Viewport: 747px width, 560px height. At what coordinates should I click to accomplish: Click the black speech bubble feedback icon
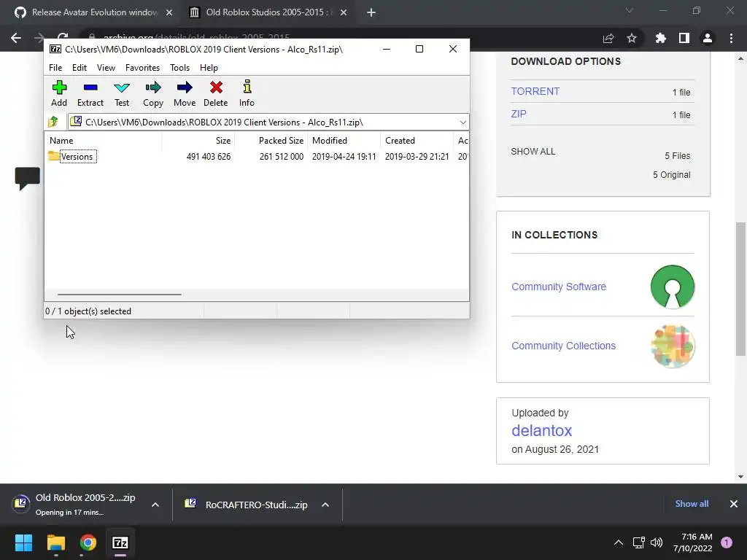[x=27, y=179]
